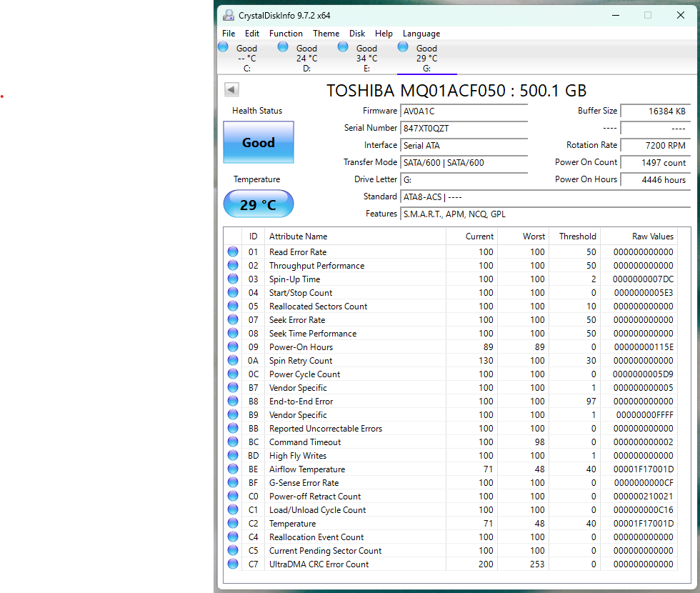Click the previous disk arrow button

click(x=231, y=89)
